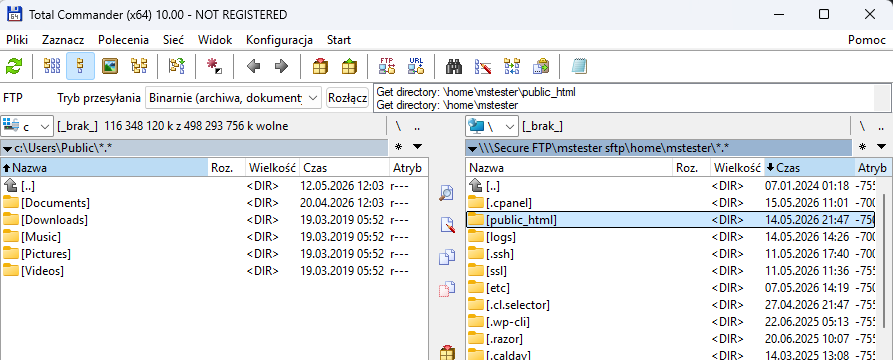Open the Zaznacz menu
The height and width of the screenshot is (360, 893).
(63, 40)
